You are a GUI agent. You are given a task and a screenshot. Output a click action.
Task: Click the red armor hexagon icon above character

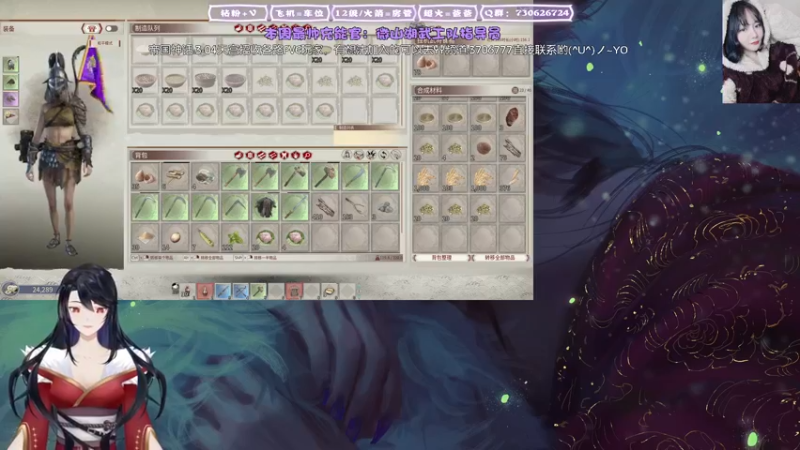(x=92, y=29)
